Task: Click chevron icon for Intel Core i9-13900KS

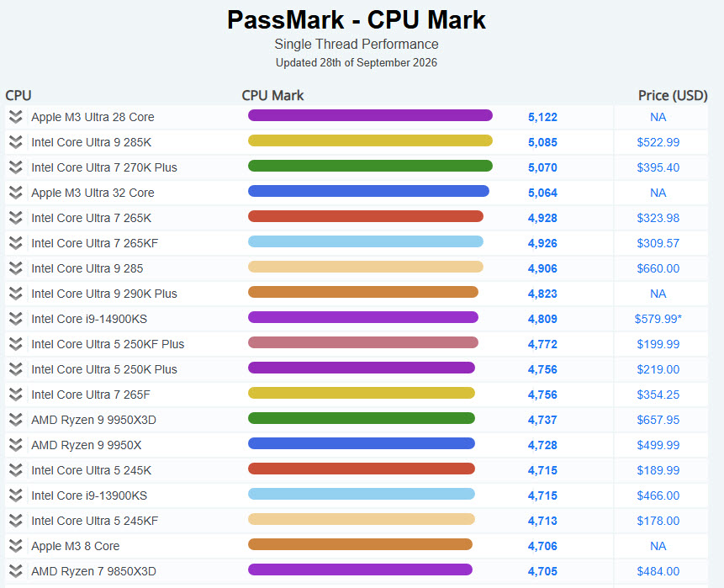Action: click(16, 495)
